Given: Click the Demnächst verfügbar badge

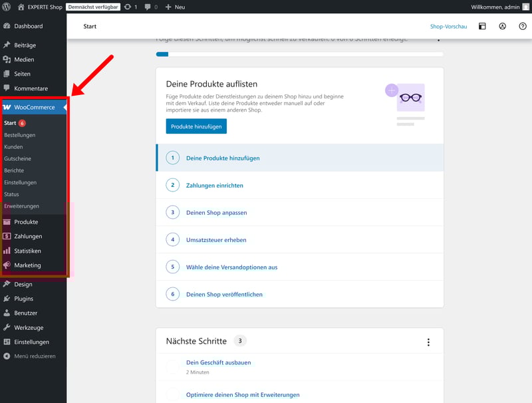Looking at the screenshot, I should coord(93,7).
